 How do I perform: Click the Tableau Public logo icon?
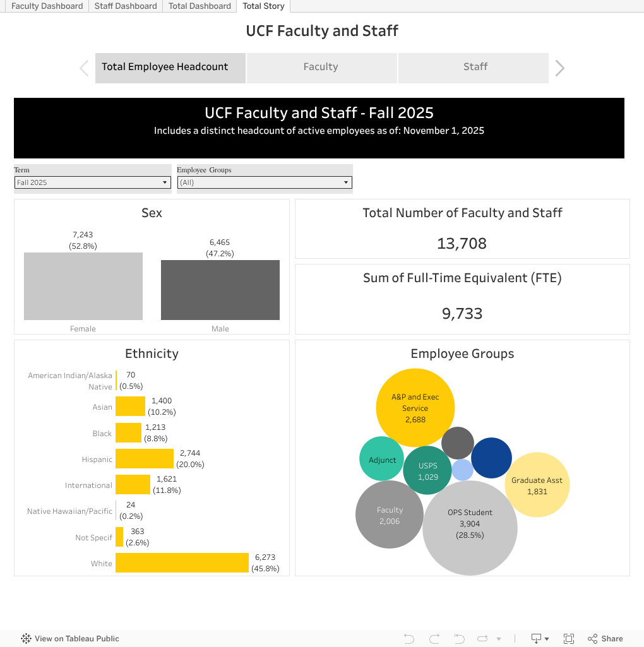25,639
